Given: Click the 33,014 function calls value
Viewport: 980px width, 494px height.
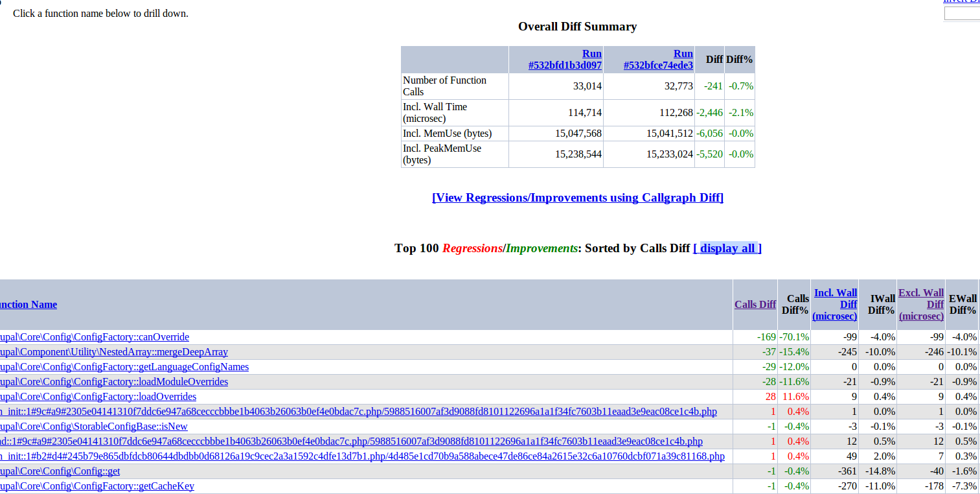Looking at the screenshot, I should coord(587,86).
